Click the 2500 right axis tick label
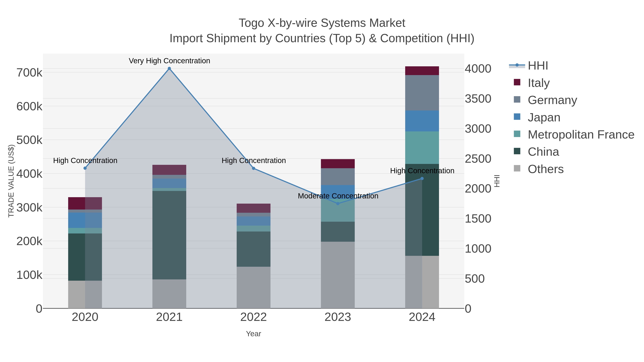Viewport: 644px width, 362px height. point(478,159)
